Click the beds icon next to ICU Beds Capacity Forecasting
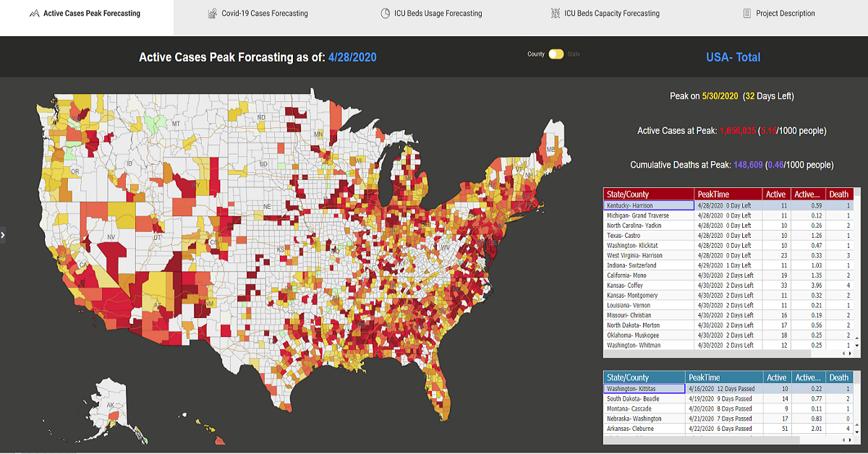This screenshot has width=868, height=454. pos(554,13)
